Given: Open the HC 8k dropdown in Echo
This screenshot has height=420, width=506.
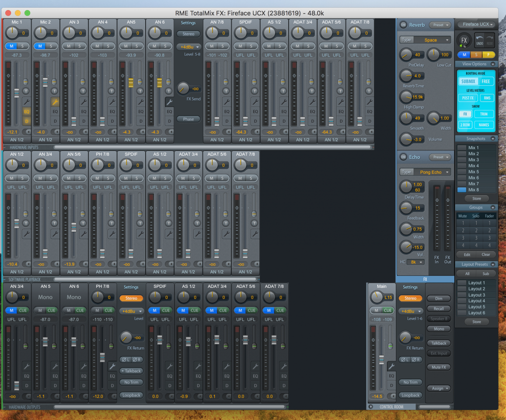Looking at the screenshot, I should click(x=415, y=262).
